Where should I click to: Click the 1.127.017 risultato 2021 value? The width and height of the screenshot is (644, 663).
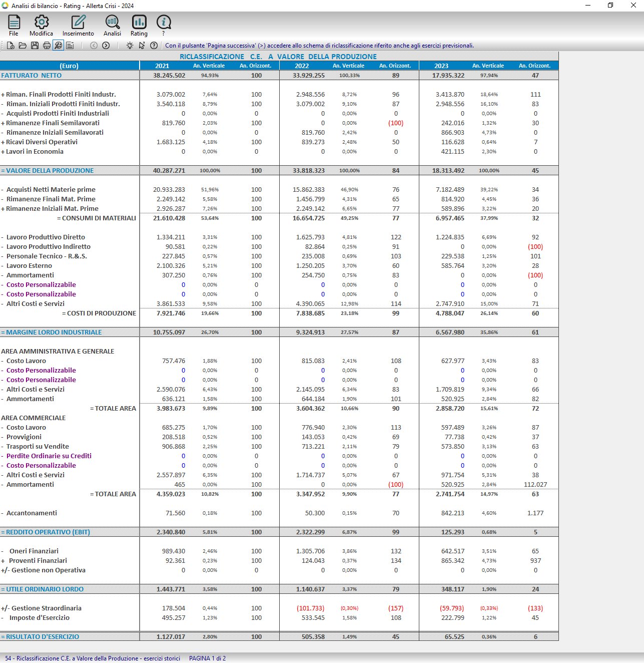(x=171, y=637)
